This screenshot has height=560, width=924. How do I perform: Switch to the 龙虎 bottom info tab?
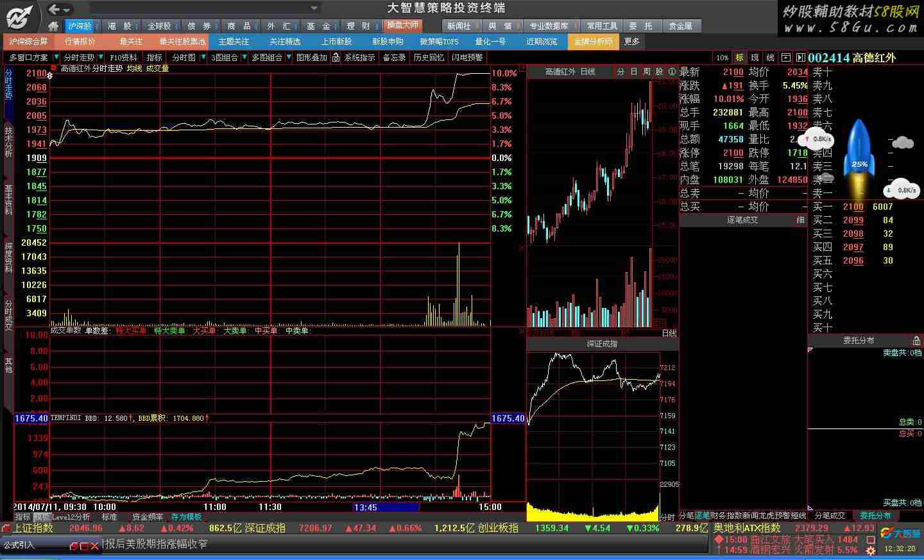(767, 515)
